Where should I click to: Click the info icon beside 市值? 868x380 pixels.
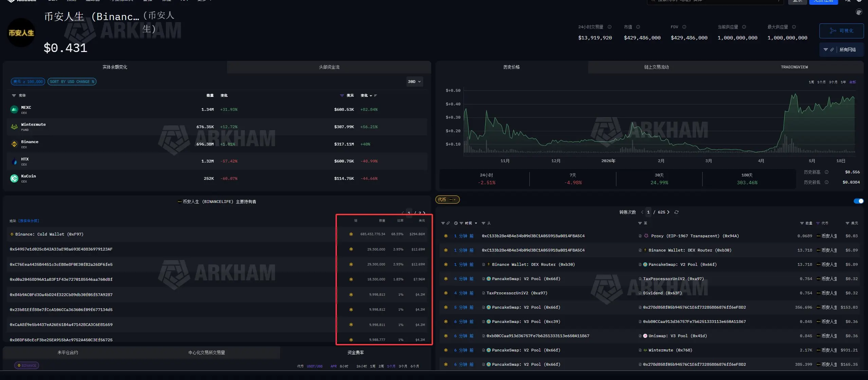(638, 27)
